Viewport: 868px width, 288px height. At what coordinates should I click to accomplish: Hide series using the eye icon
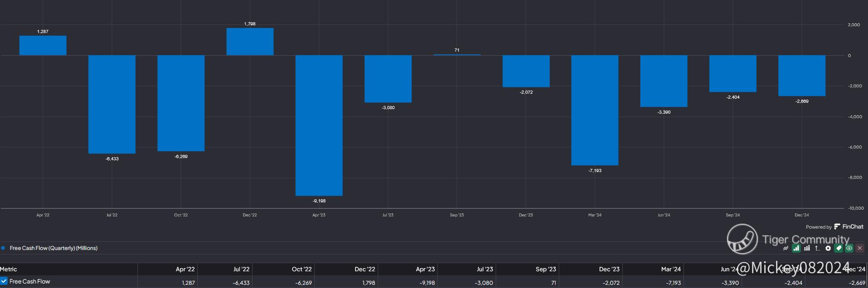(x=849, y=248)
